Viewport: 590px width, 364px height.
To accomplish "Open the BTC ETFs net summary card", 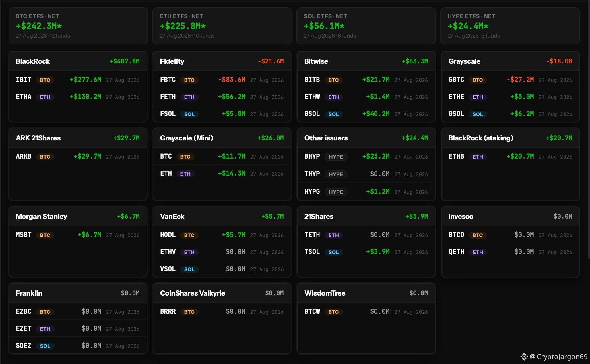I will tap(78, 26).
